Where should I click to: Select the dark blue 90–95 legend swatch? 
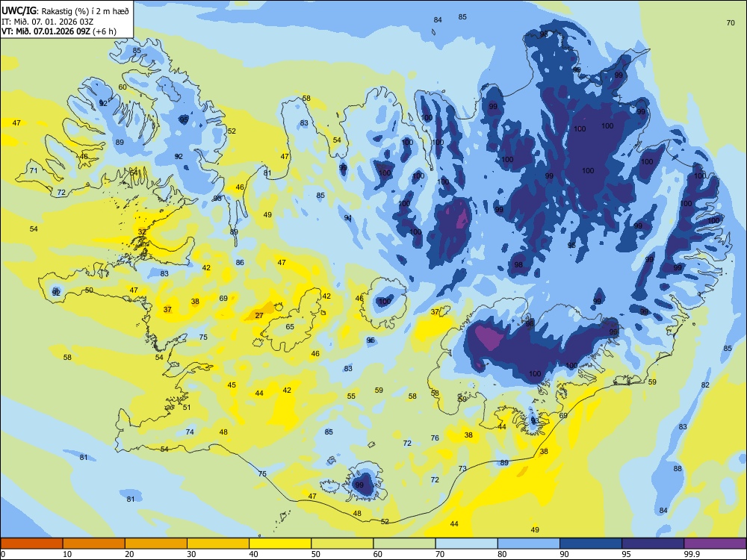click(591, 544)
